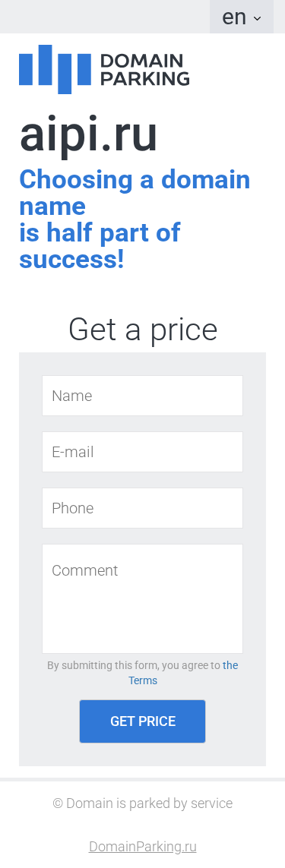
Task: Focus the Phone input field
Action: (x=143, y=507)
